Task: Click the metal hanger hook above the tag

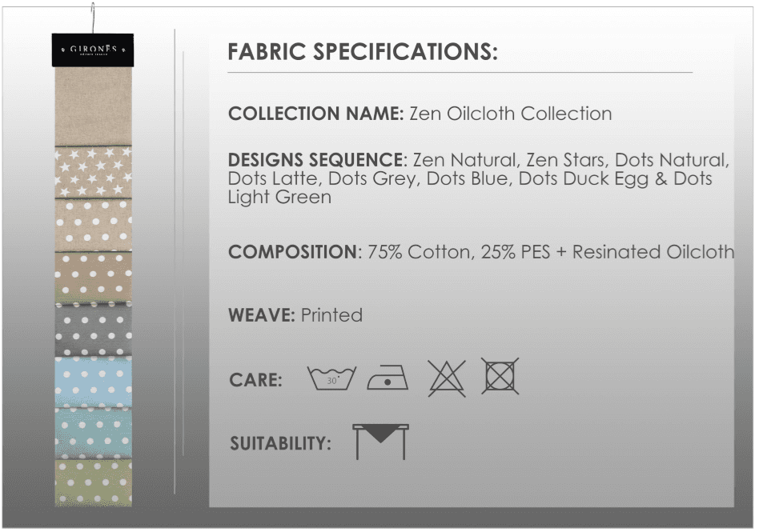Action: point(93,18)
